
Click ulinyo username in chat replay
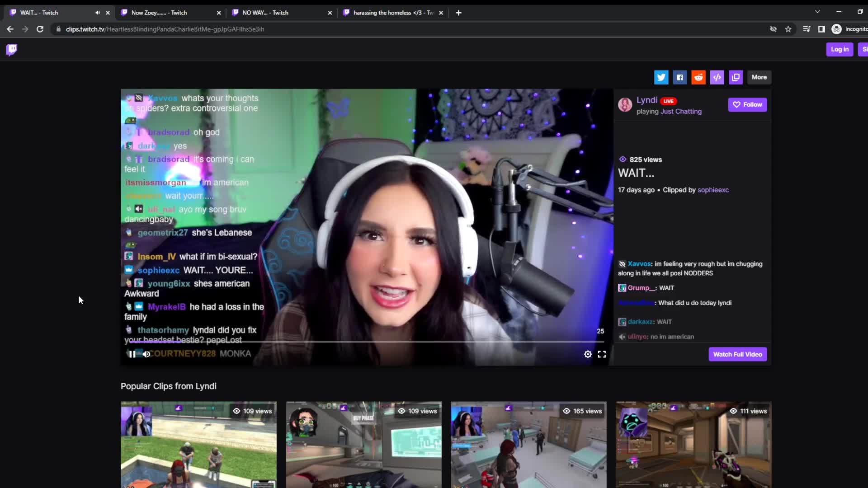[x=638, y=337]
